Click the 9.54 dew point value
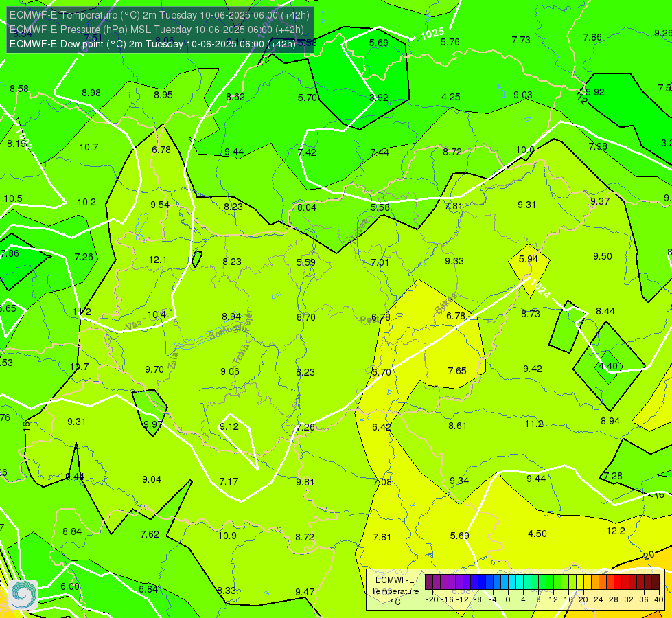672x618 pixels. (160, 205)
